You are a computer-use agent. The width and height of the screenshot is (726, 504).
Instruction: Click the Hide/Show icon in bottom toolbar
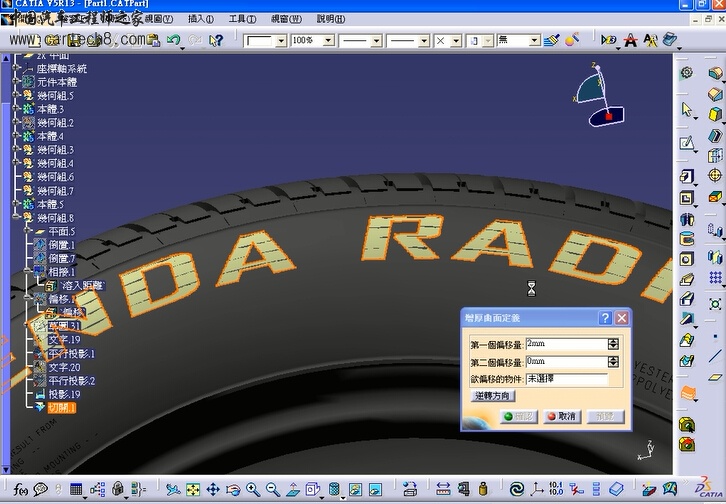355,489
